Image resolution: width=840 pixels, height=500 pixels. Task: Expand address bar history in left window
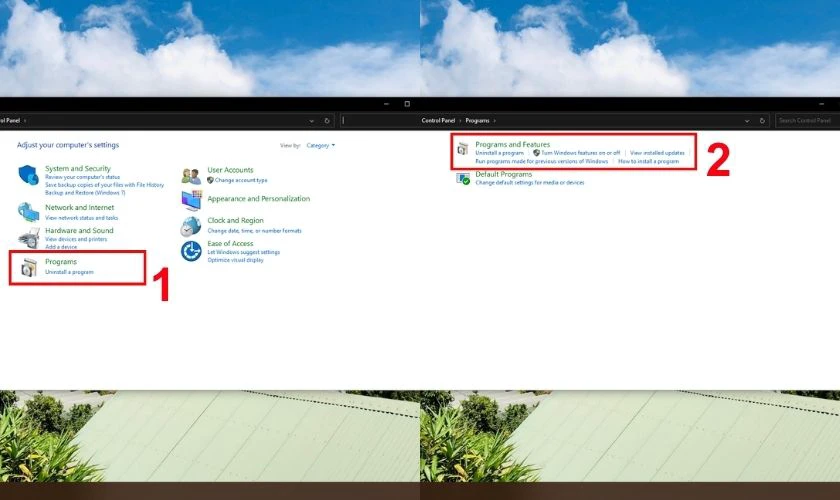tap(311, 121)
